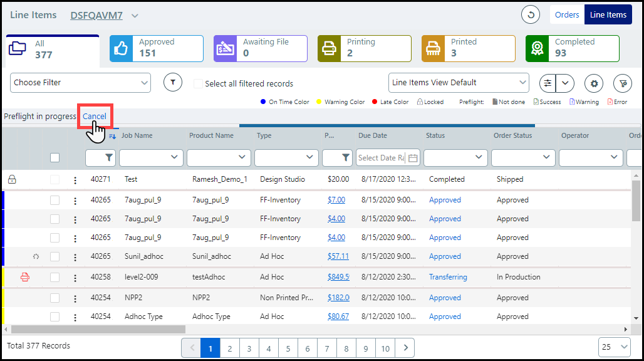Cancel the preflight in progress
Viewport: 644px width, 361px height.
(x=95, y=116)
